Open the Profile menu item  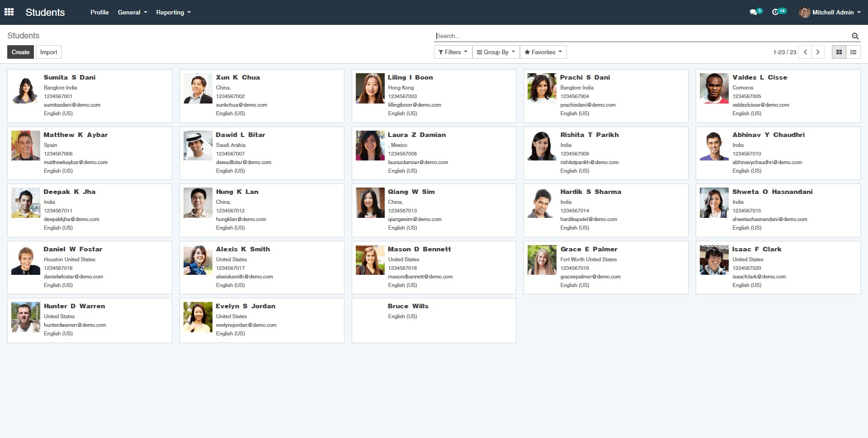click(x=99, y=12)
